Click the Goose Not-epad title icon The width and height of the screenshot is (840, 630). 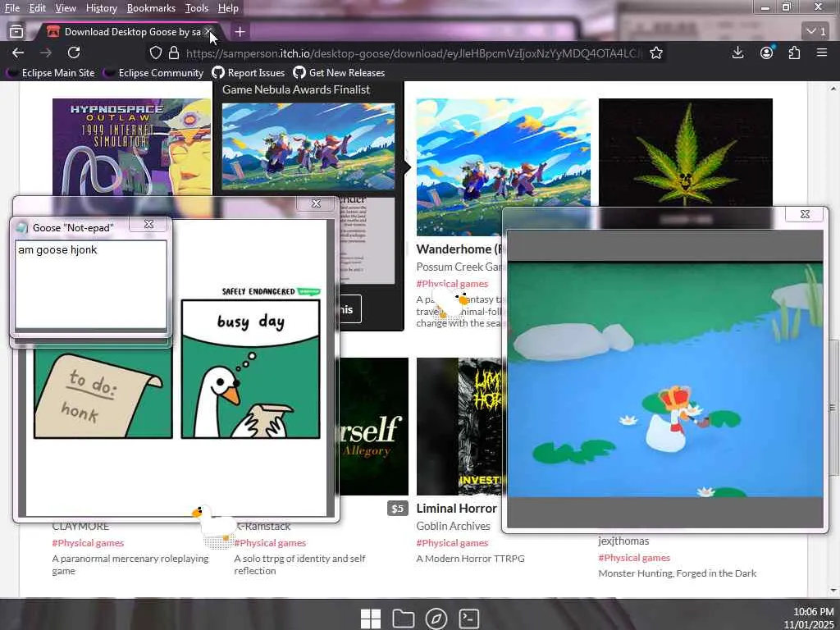(x=21, y=228)
